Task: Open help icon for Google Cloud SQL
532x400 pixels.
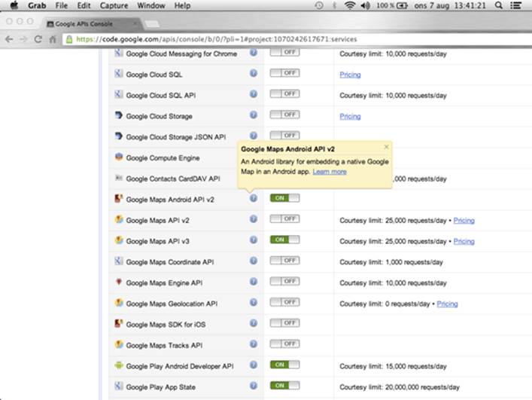Action: pos(254,73)
